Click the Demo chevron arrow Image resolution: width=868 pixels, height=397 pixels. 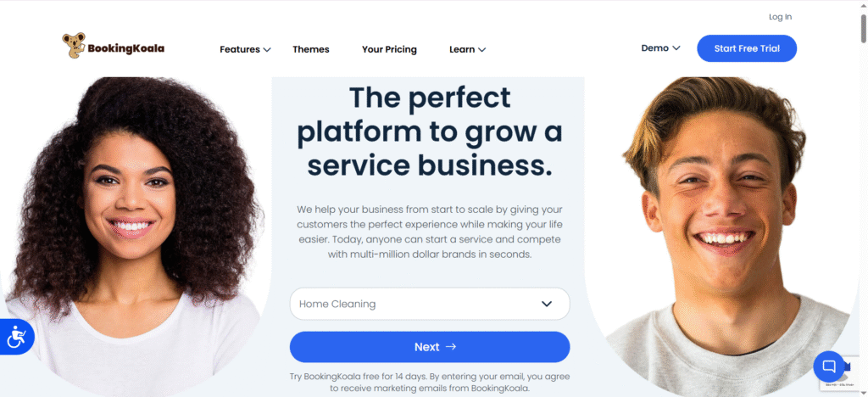(x=676, y=48)
